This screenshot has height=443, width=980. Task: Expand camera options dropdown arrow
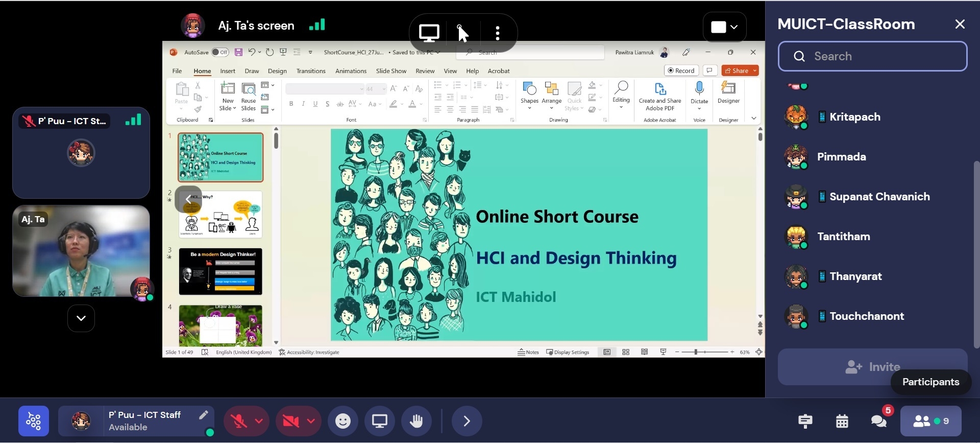coord(311,421)
